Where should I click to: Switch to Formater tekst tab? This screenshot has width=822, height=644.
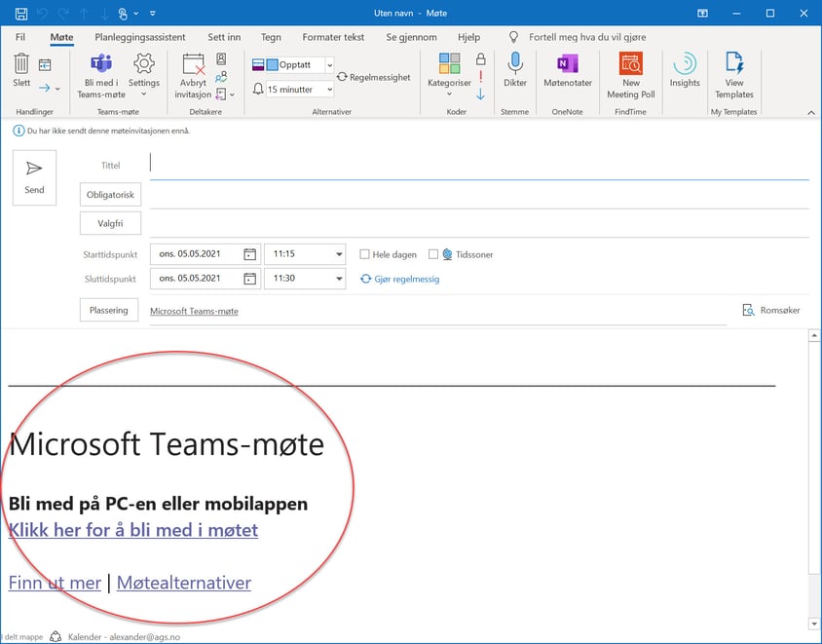coord(333,37)
